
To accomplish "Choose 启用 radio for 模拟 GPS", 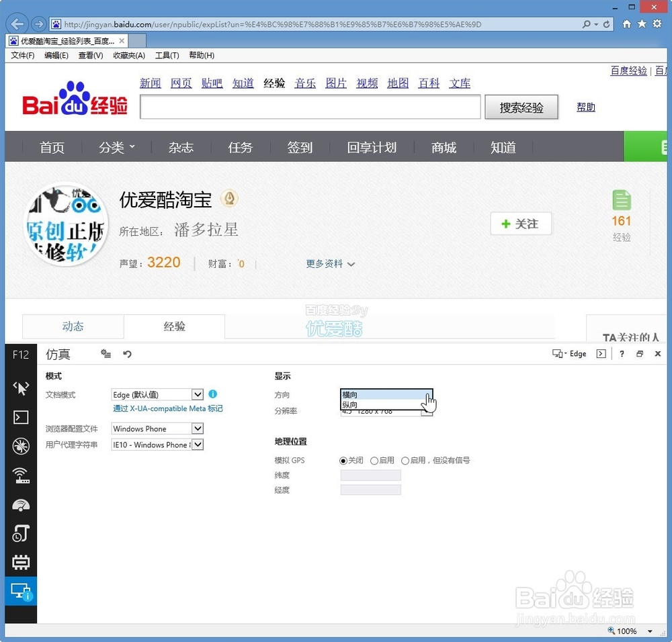I will pos(374,460).
